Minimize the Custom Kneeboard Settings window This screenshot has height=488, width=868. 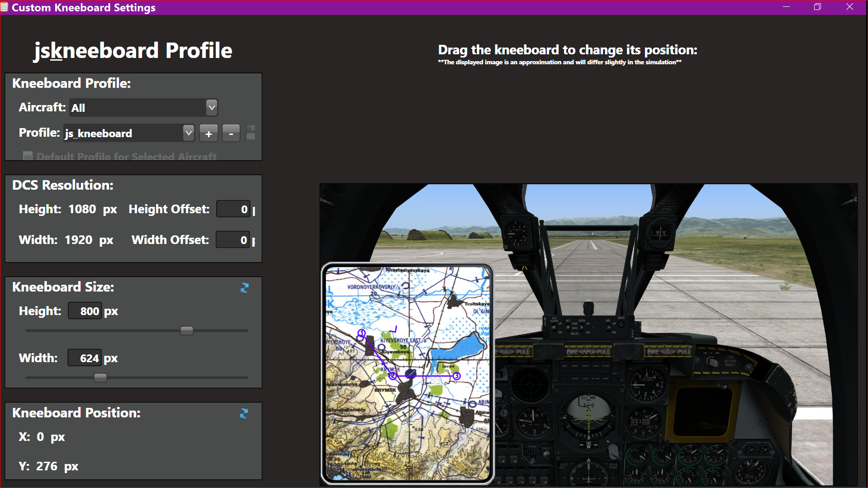coord(787,7)
